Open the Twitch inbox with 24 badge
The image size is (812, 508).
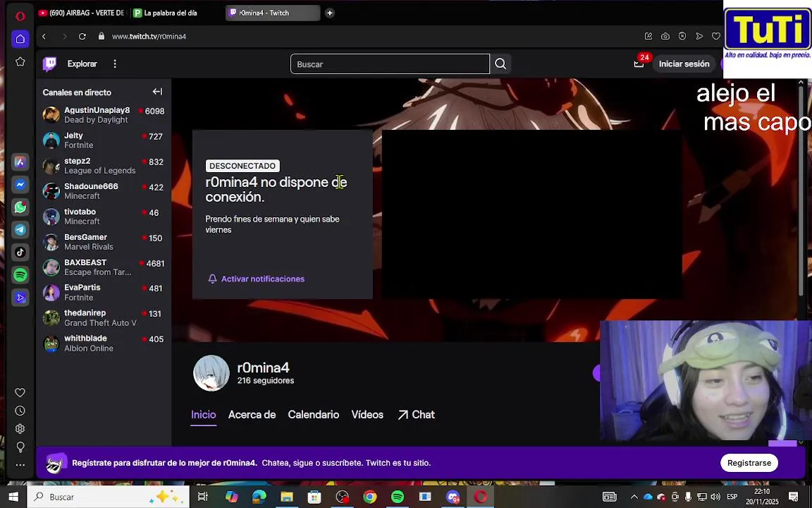point(639,64)
